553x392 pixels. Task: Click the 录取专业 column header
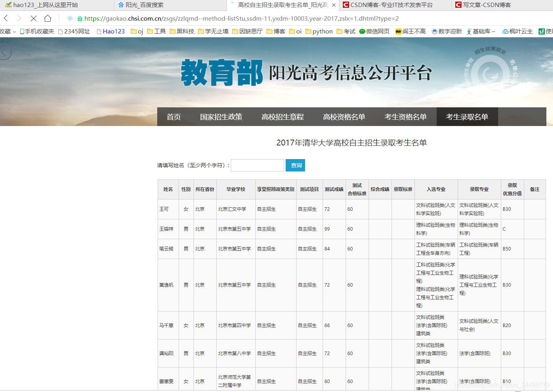479,189
